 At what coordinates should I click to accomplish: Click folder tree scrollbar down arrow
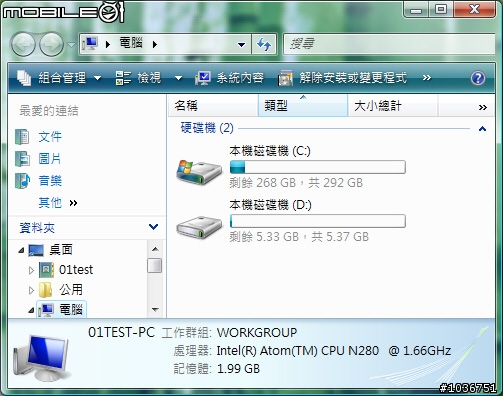(155, 309)
